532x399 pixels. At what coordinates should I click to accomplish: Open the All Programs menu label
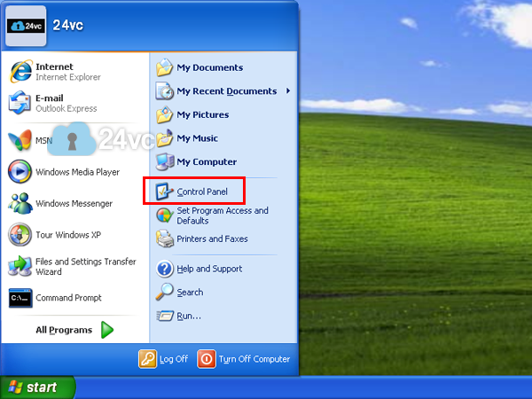[64, 330]
